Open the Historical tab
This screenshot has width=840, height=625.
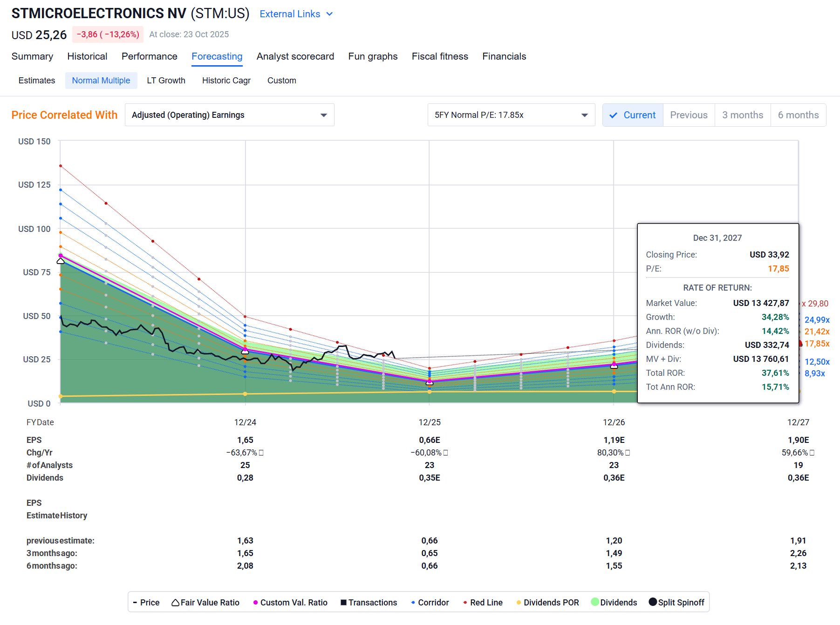click(x=87, y=56)
